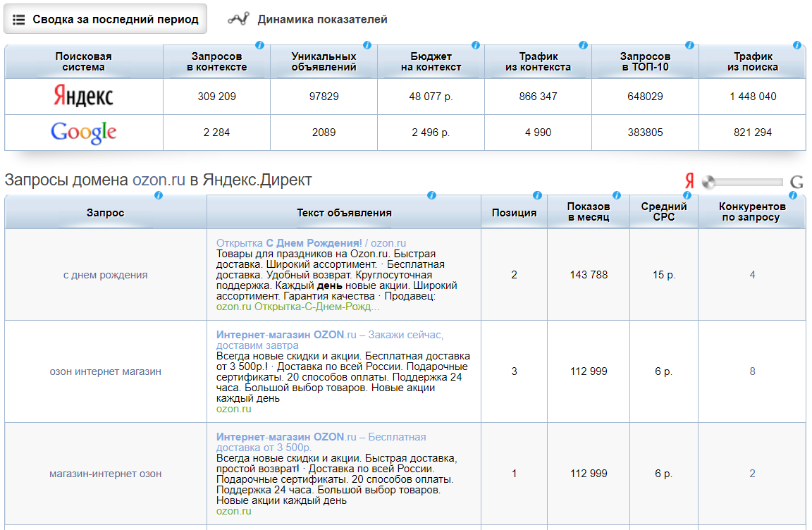Click Google search traffic 821 294
The height and width of the screenshot is (530, 812).
pos(753,132)
